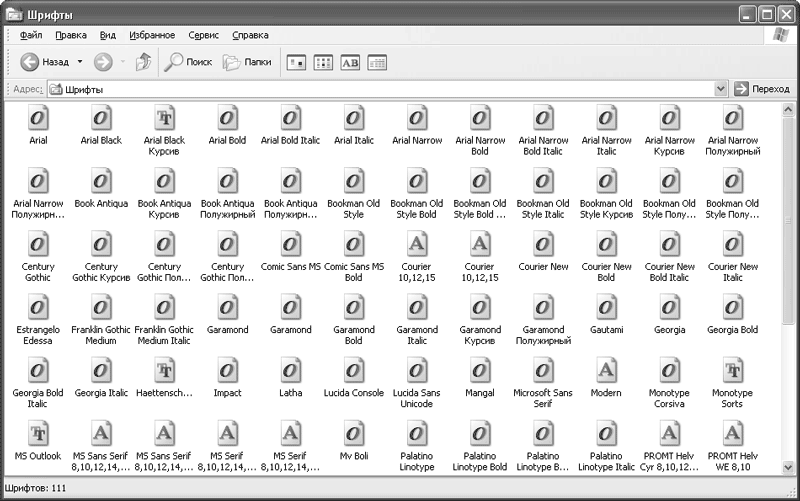Viewport: 800px width, 501px height.
Task: Open the Поиск search pane
Action: pyautogui.click(x=188, y=62)
